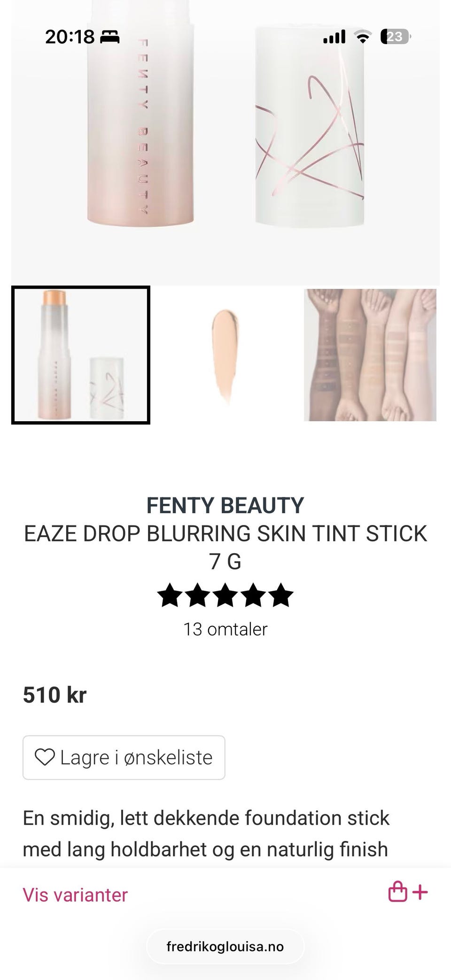The width and height of the screenshot is (451, 980).
Task: Click the product description text
Action: click(x=206, y=833)
